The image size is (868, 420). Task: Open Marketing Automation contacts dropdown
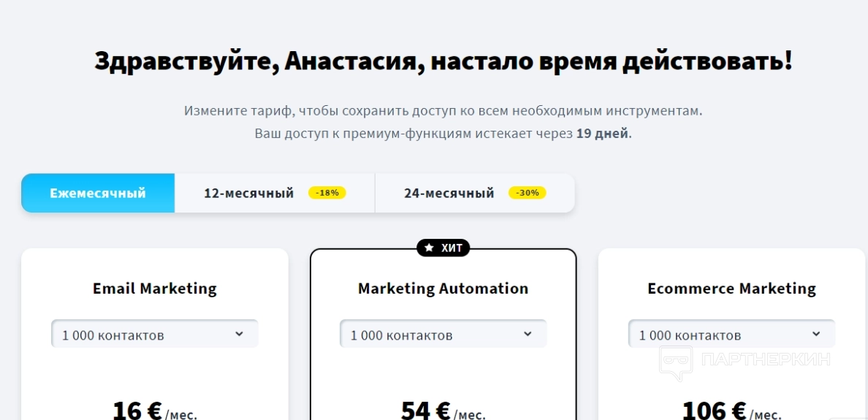(x=443, y=335)
